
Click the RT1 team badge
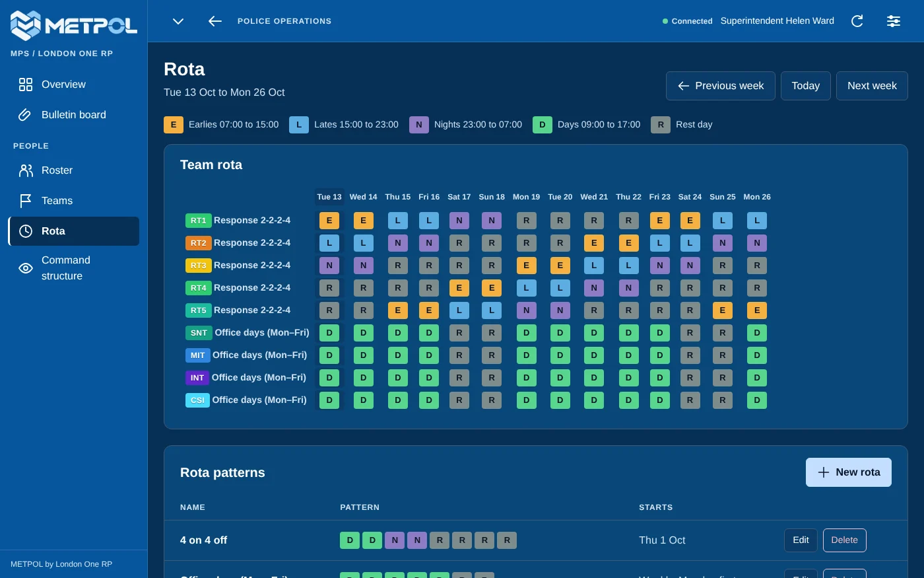coord(198,221)
